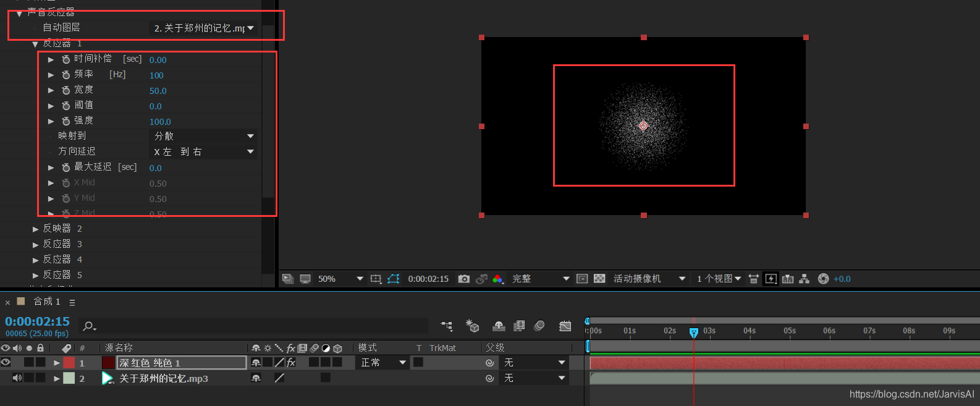
Task: Open the 完整 resolution dropdown
Action: 541,279
